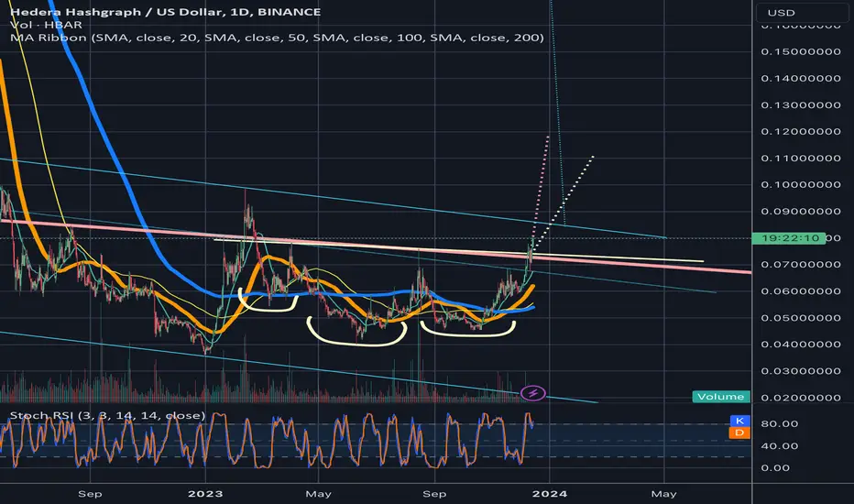This screenshot has height=504, width=854.
Task: Click the 0.03000000 price level
Action: click(801, 371)
